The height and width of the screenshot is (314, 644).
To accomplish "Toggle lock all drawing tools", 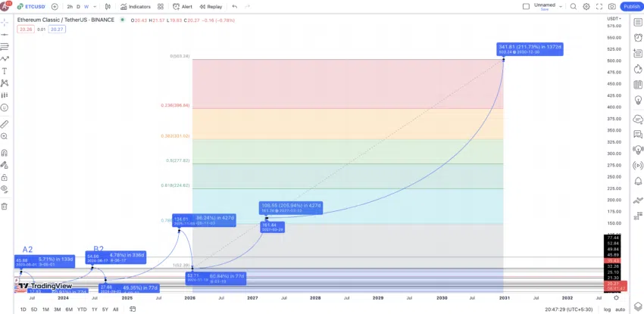I will [5, 178].
